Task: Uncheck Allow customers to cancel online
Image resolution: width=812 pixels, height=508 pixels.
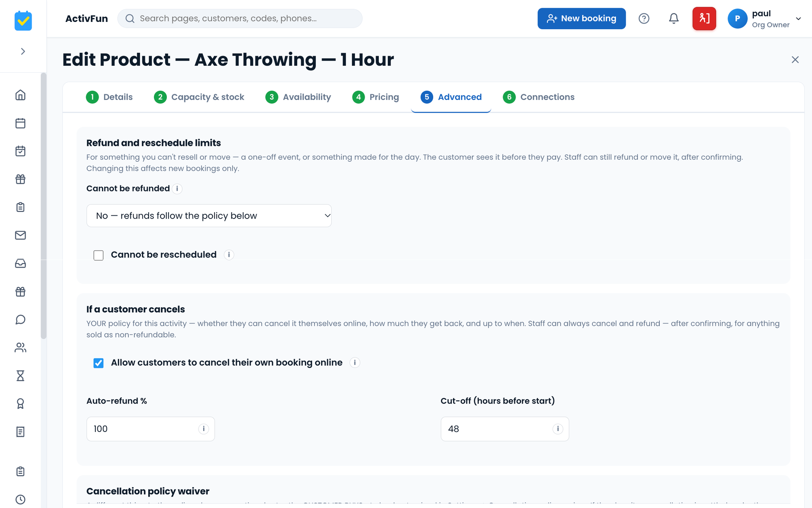Action: (99, 363)
